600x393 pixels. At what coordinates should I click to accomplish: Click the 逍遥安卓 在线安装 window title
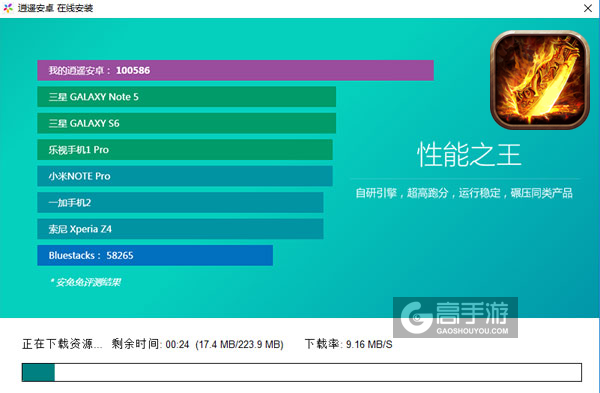(x=55, y=8)
